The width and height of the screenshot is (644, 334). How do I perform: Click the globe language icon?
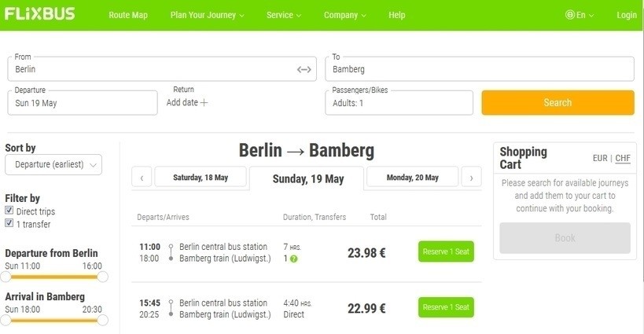570,15
